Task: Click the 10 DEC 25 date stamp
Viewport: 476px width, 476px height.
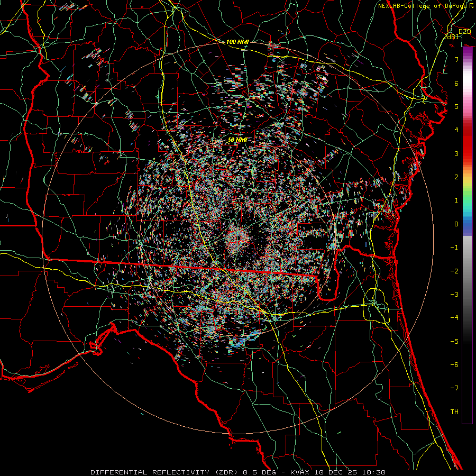Action: click(x=336, y=472)
